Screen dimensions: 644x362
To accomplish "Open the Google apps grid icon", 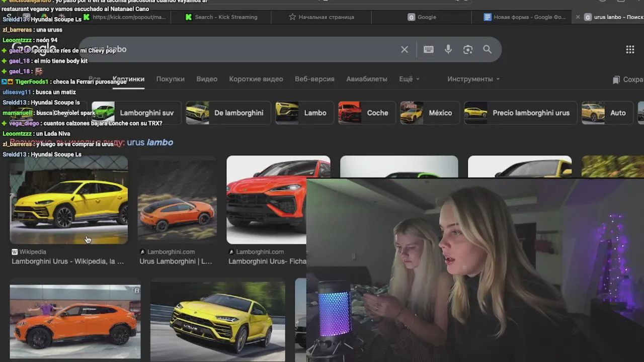I will [x=630, y=49].
